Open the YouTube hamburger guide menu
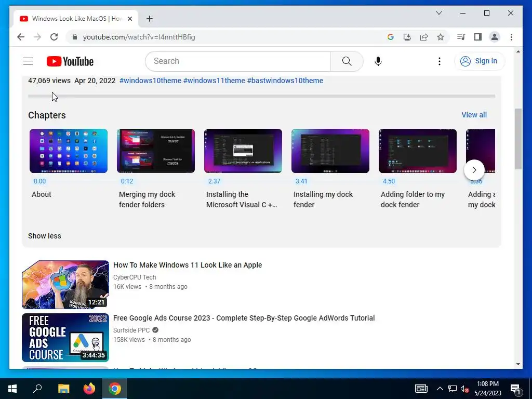This screenshot has width=532, height=399. (28, 61)
